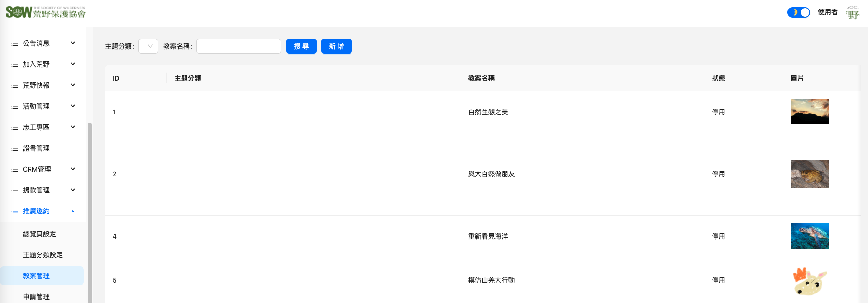Focus the 教案名稱 text input
Image resolution: width=868 pixels, height=303 pixels.
pyautogui.click(x=238, y=46)
